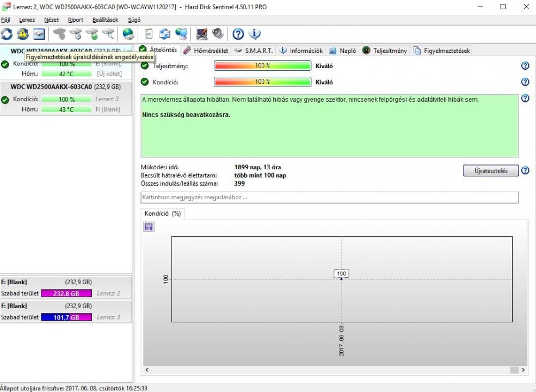536x392 pixels.
Task: Switch to the Hőmérséklet tab
Action: tap(206, 51)
